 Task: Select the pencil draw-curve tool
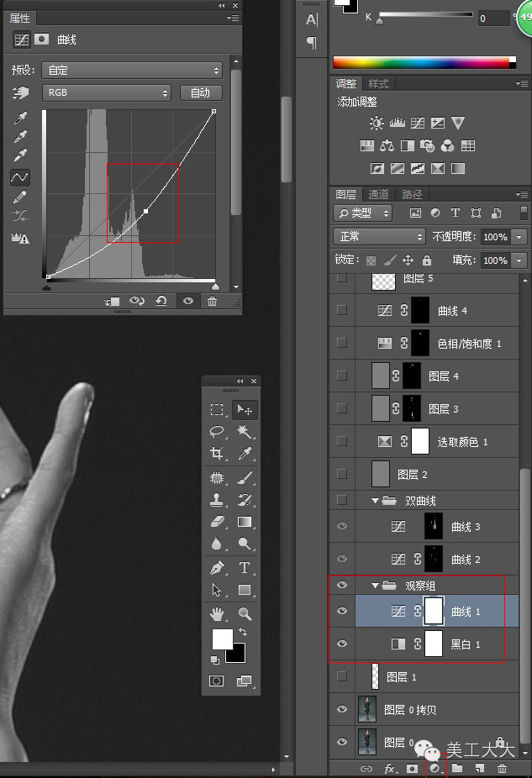pyautogui.click(x=20, y=197)
